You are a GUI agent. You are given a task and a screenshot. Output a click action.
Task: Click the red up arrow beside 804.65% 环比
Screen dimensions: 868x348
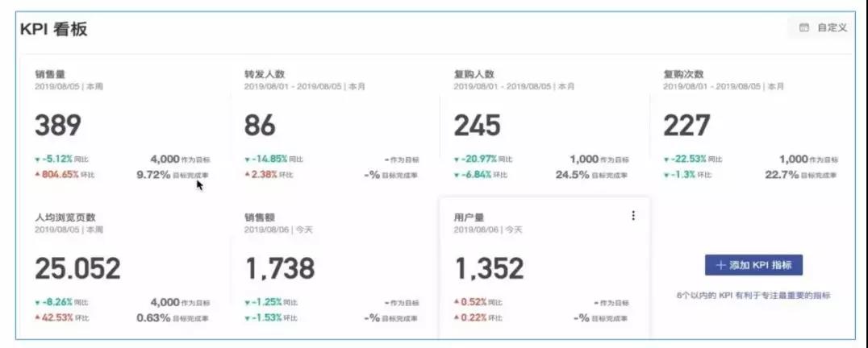pyautogui.click(x=37, y=174)
